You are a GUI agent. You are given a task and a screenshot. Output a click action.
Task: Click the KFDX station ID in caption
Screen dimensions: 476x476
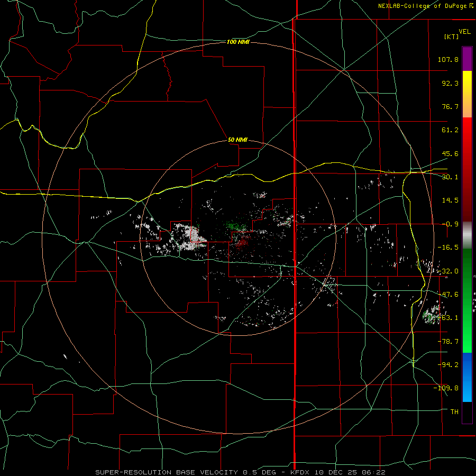pos(300,472)
